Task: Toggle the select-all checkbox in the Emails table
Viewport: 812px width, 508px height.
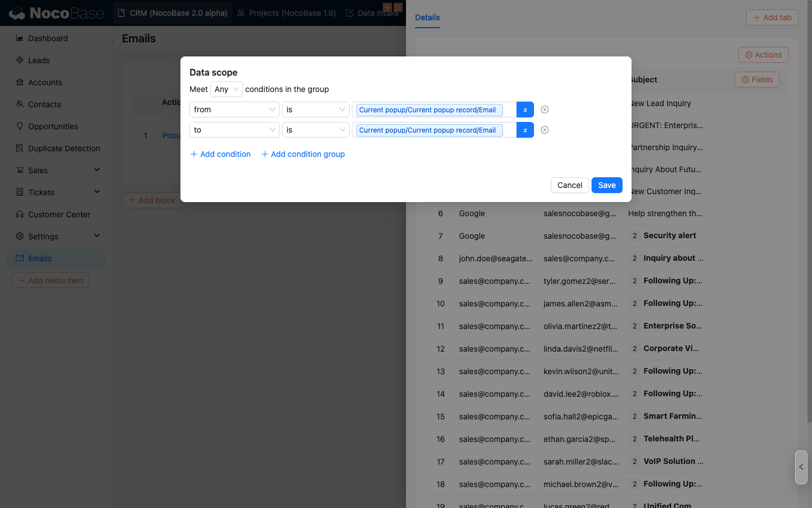Action: click(x=145, y=102)
